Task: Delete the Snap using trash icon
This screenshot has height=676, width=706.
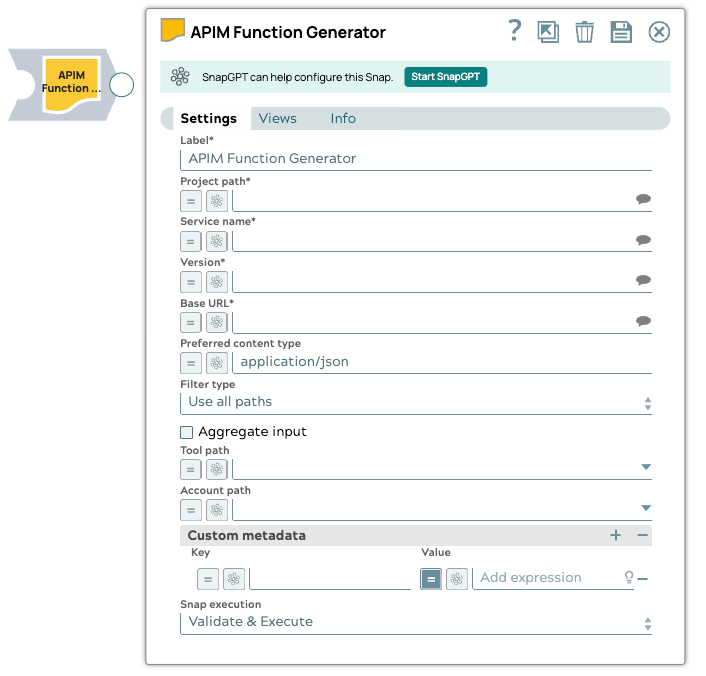Action: [584, 32]
